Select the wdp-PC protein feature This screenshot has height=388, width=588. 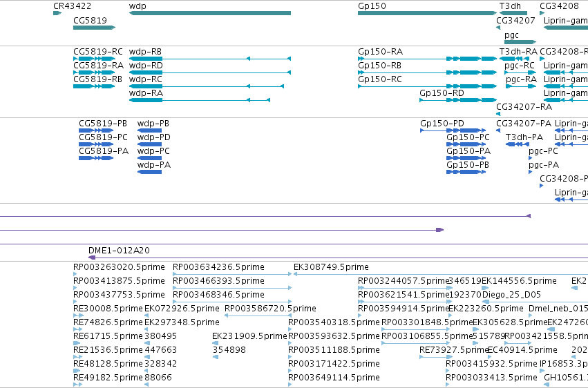coord(150,158)
